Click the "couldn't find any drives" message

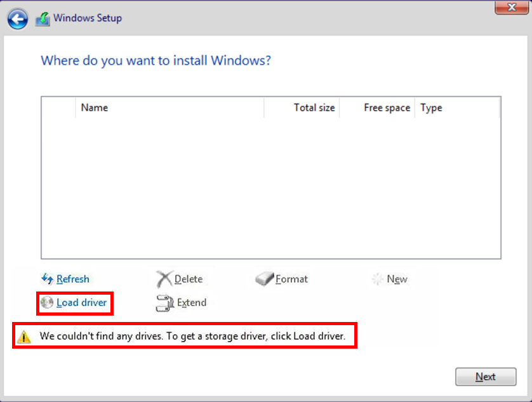(192, 336)
